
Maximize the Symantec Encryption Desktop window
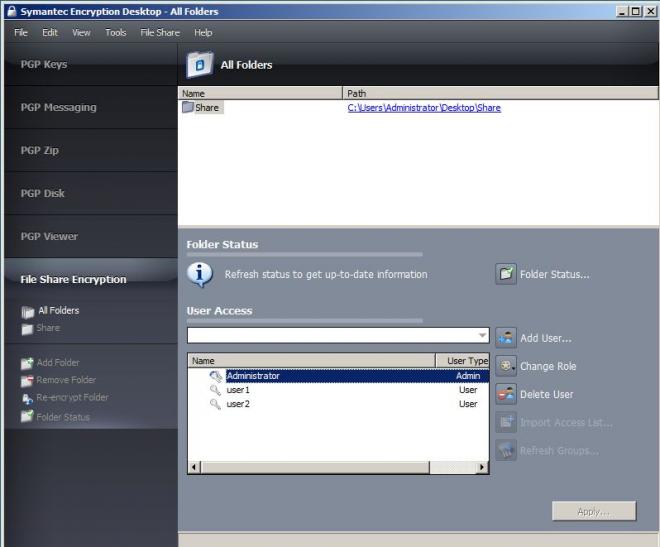point(636,11)
